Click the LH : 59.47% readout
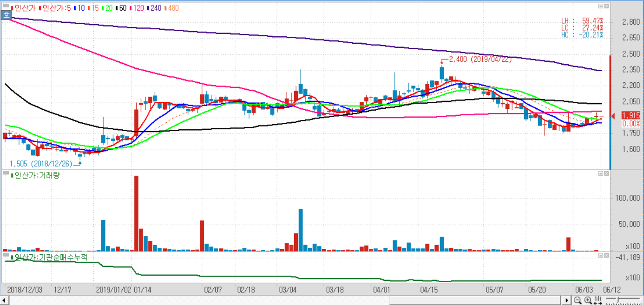The width and height of the screenshot is (644, 305). pyautogui.click(x=582, y=21)
